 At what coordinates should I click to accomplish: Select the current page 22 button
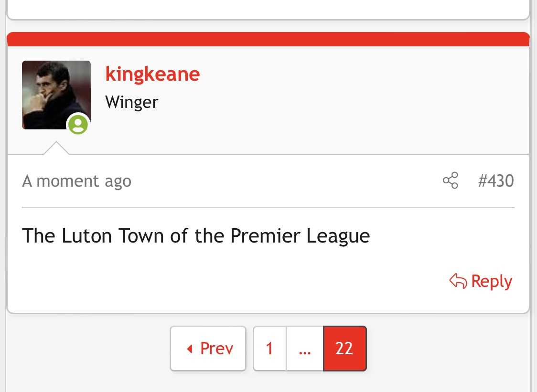tap(345, 349)
